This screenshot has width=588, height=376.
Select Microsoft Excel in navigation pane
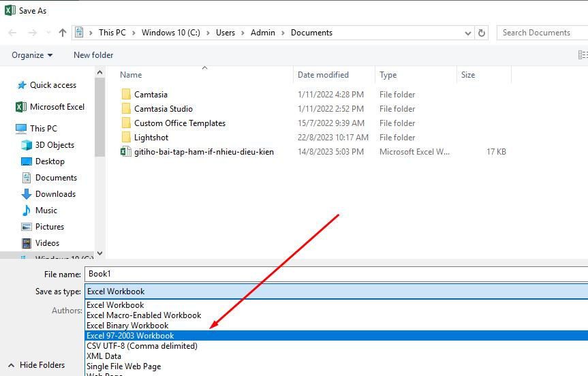pos(57,107)
